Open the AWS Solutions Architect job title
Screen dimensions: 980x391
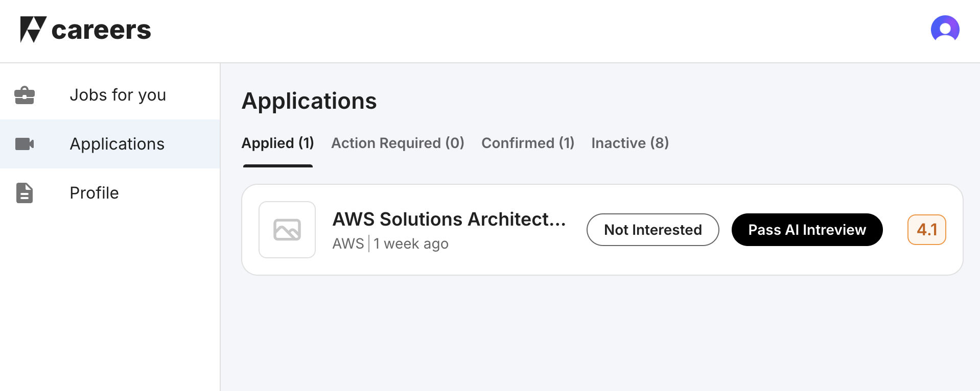pos(449,219)
